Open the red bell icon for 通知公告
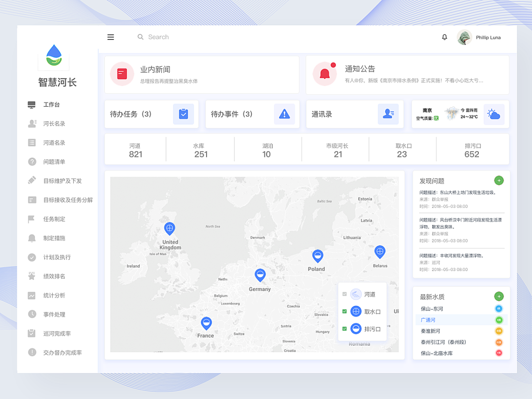 pos(325,74)
